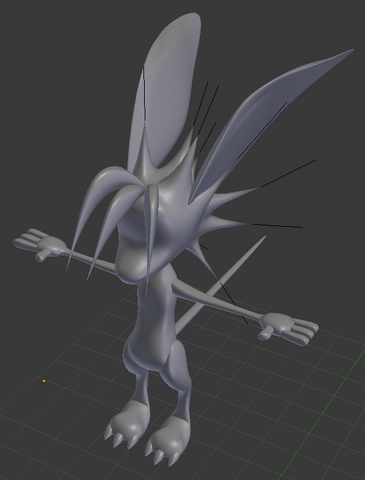Select the small orange origin dot

[x=44, y=381]
